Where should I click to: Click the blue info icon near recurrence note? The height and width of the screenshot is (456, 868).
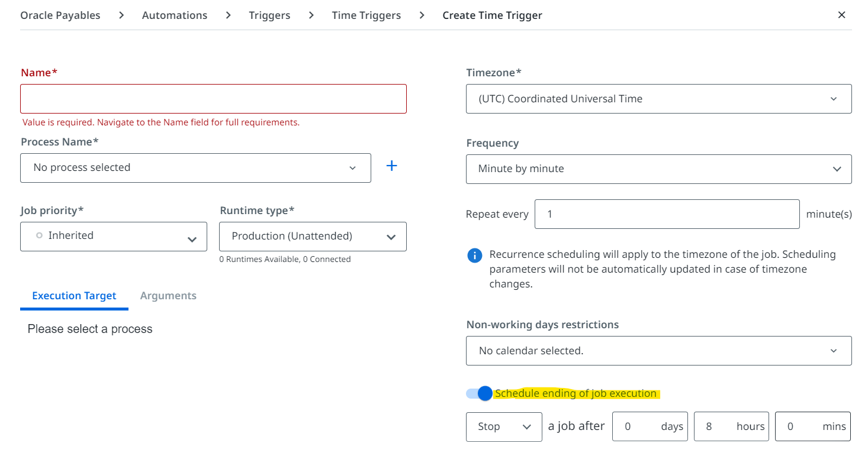pos(474,256)
